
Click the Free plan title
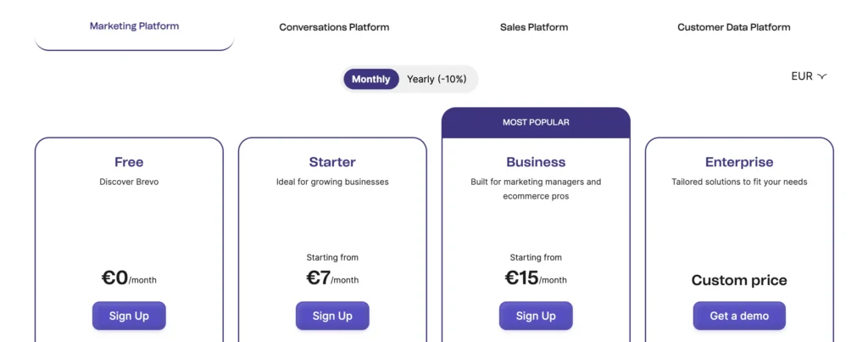point(129,162)
